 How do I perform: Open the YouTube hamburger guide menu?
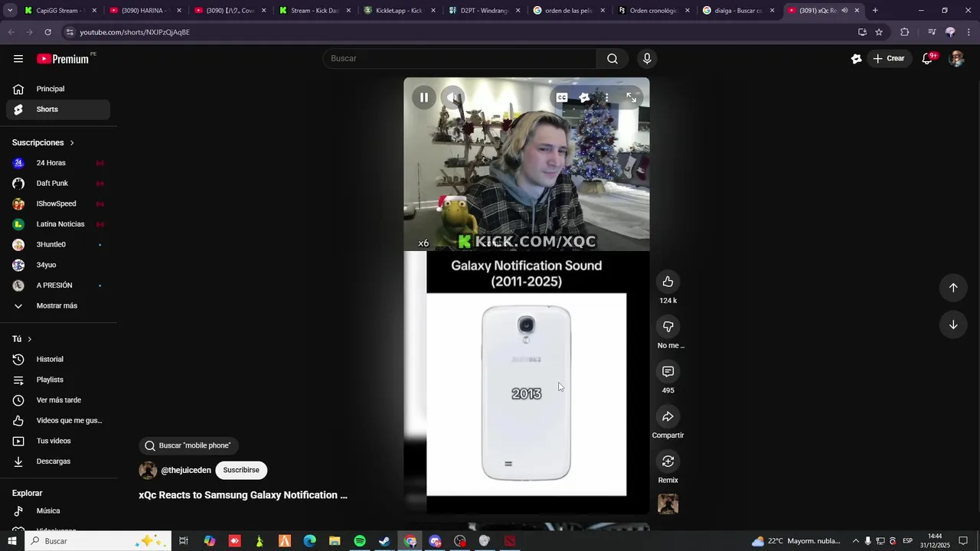tap(18, 59)
